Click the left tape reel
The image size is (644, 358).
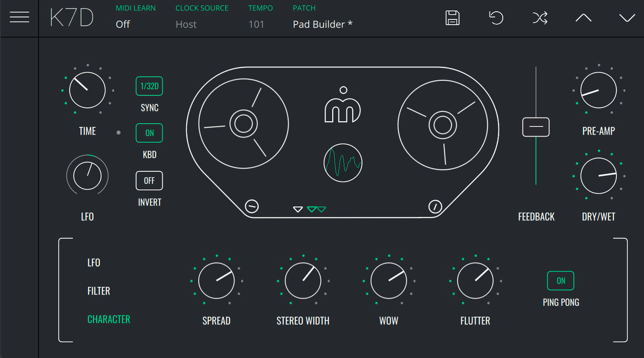[243, 124]
